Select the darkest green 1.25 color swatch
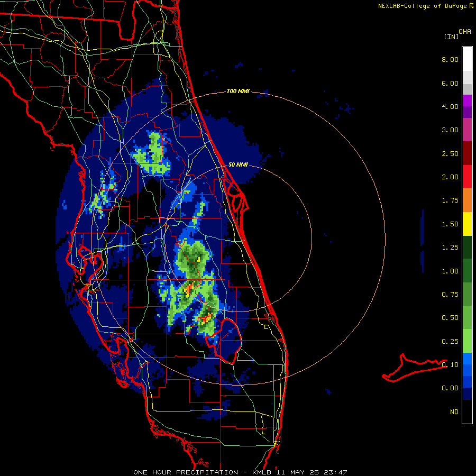476x476 pixels. pyautogui.click(x=467, y=247)
